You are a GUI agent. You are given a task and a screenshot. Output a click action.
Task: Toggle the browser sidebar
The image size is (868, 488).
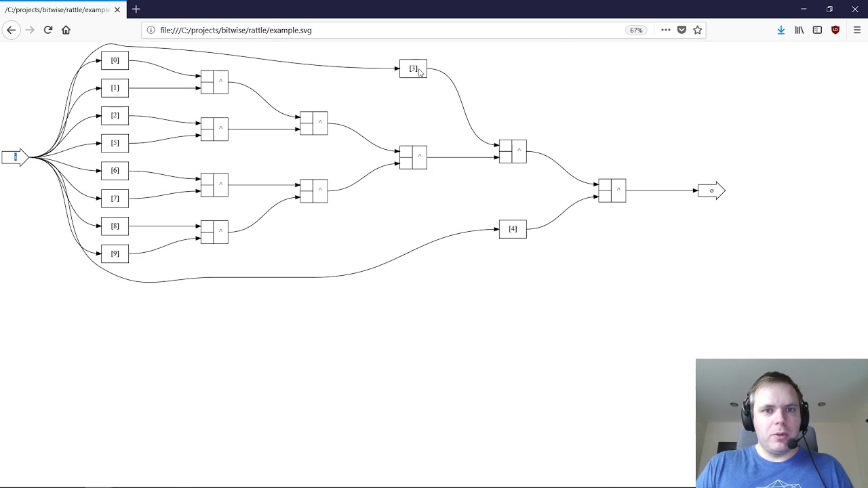coord(817,30)
